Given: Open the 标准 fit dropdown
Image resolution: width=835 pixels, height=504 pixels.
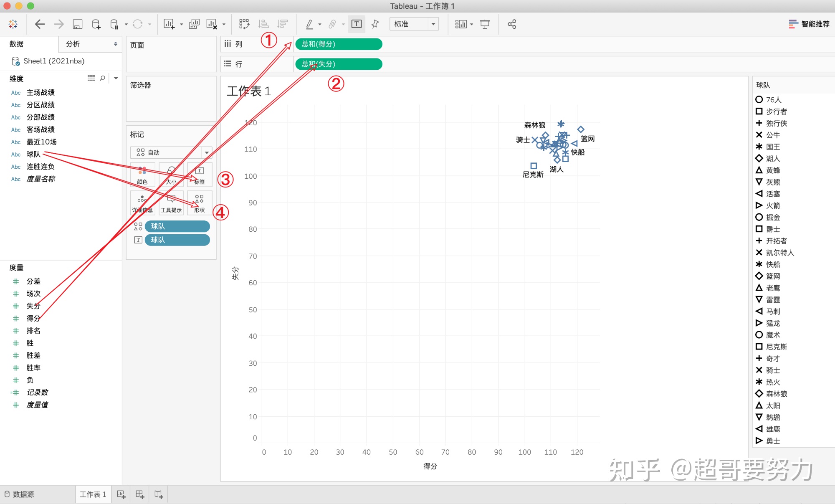Looking at the screenshot, I should [x=414, y=24].
